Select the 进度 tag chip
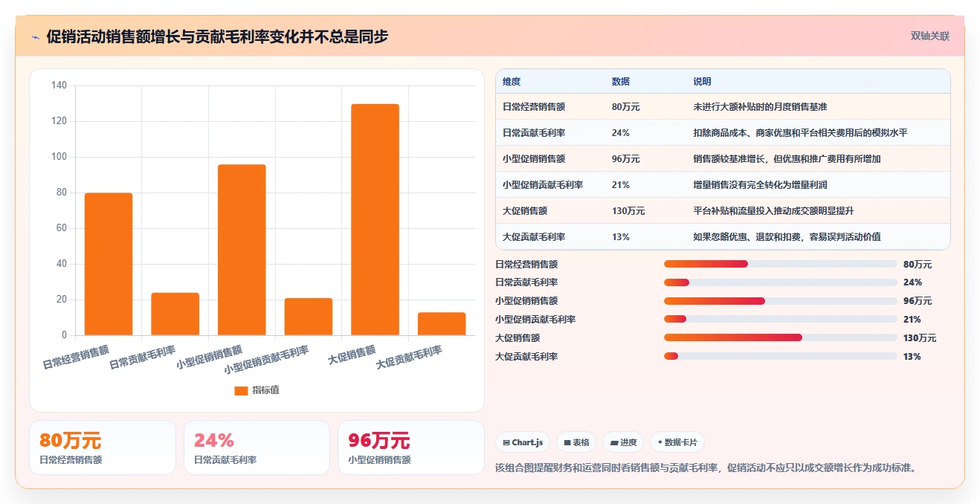 [623, 442]
